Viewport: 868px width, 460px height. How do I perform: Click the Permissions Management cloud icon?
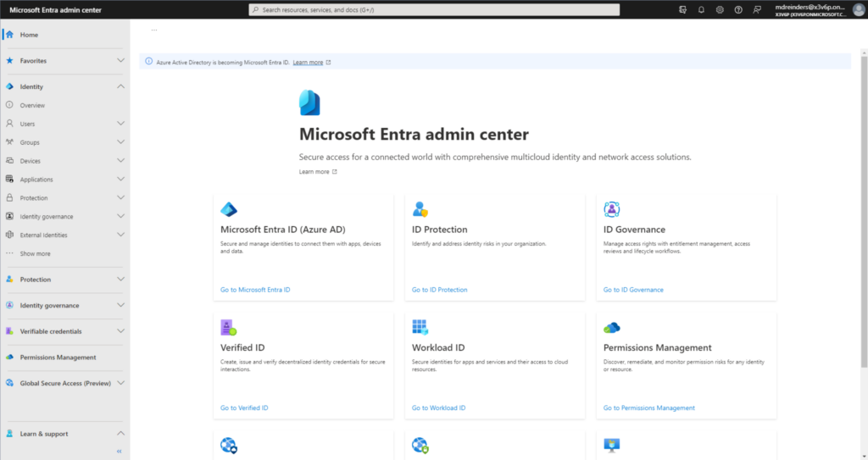612,328
